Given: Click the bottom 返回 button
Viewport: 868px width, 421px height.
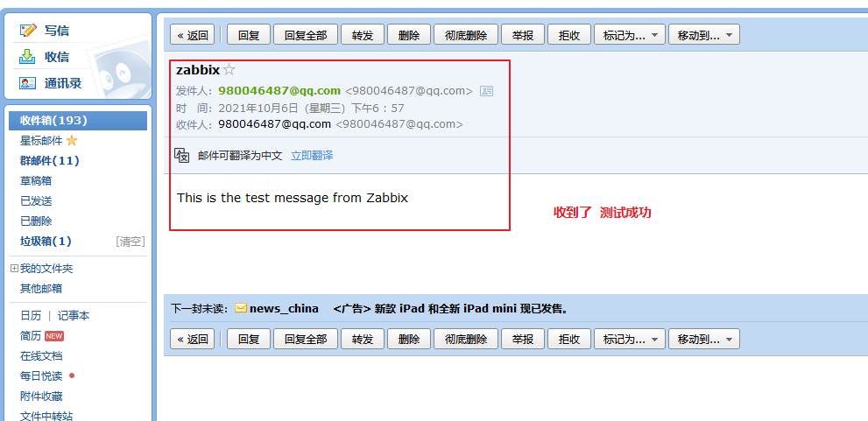Looking at the screenshot, I should (x=192, y=339).
